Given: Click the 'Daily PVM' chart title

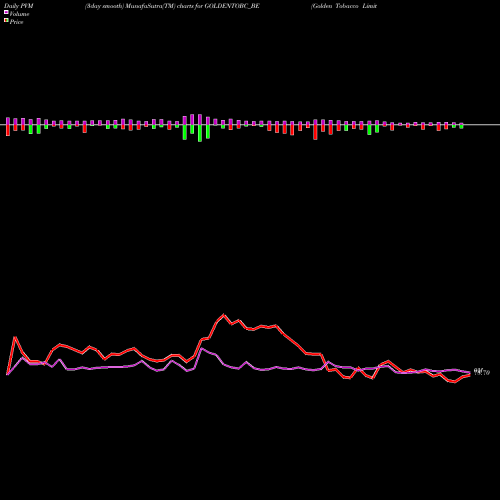Looking at the screenshot, I should point(19,6).
